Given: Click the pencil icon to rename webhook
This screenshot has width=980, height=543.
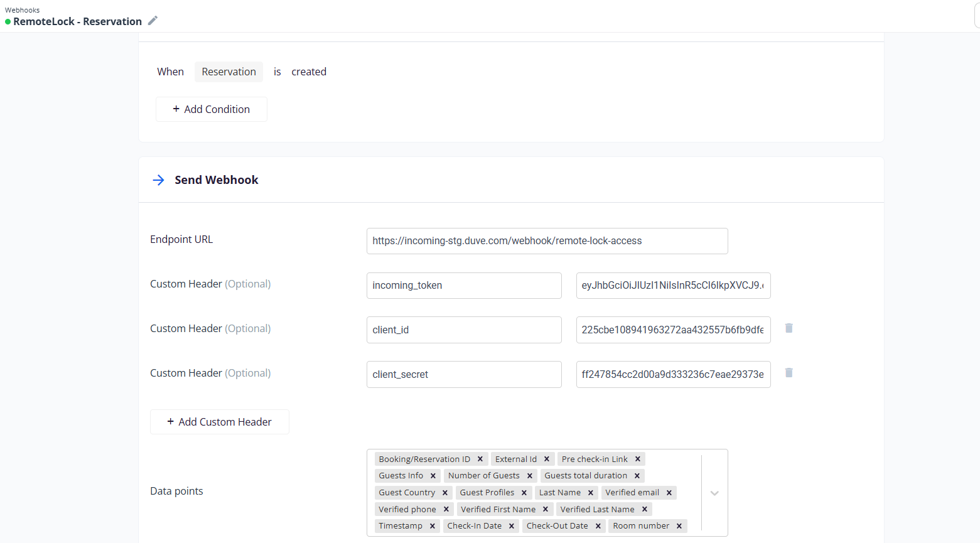Looking at the screenshot, I should click(153, 21).
